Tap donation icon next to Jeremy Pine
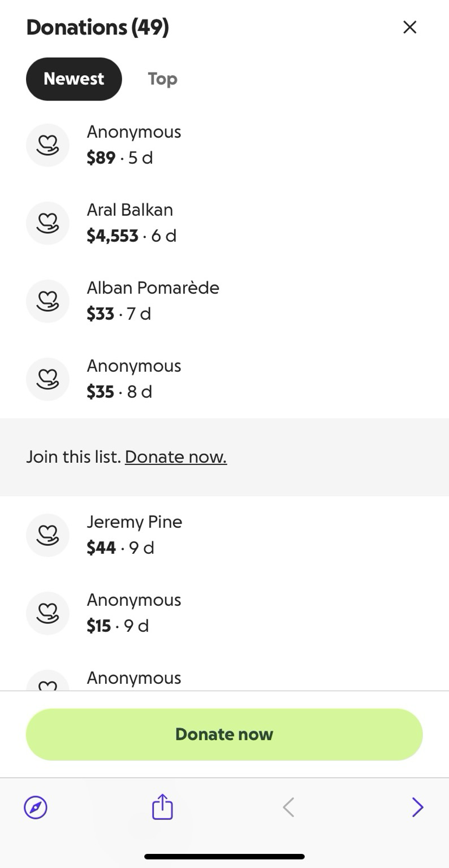Screen dimensions: 449x868 click(x=48, y=535)
